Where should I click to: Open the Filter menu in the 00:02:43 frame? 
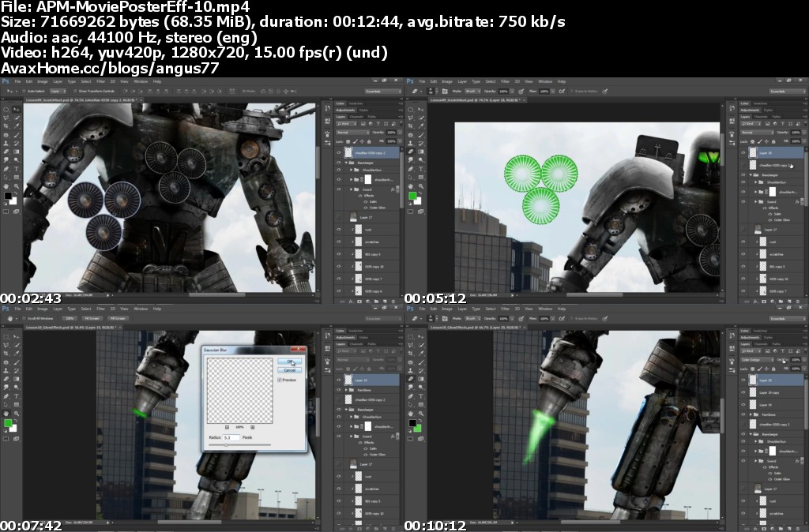coord(100,81)
